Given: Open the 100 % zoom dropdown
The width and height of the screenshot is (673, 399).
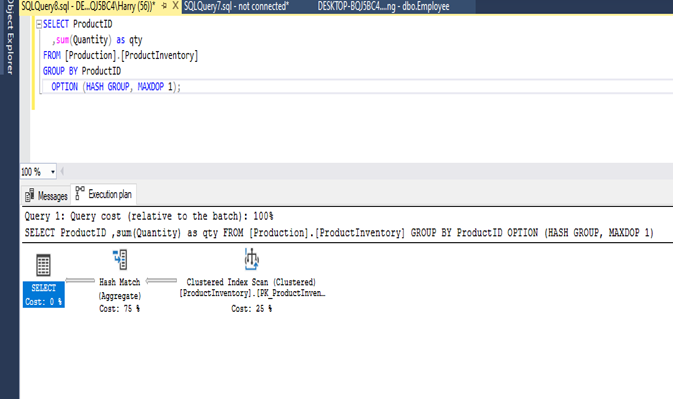Looking at the screenshot, I should 53,172.
